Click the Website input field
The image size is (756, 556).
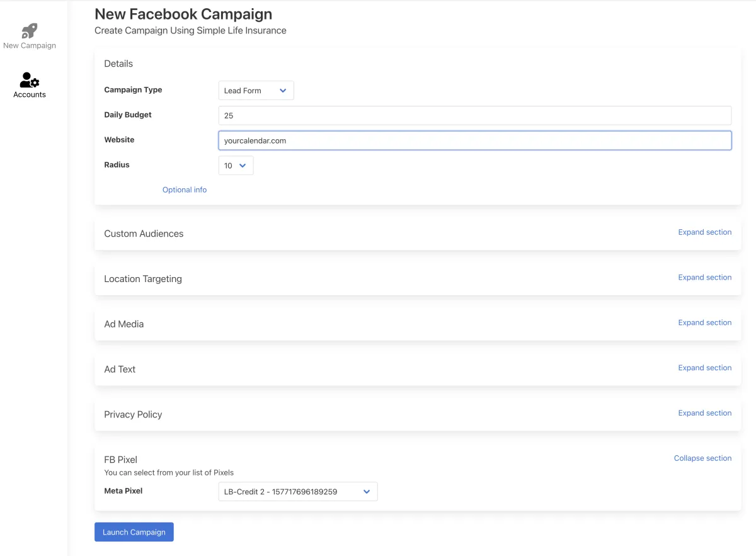(474, 140)
